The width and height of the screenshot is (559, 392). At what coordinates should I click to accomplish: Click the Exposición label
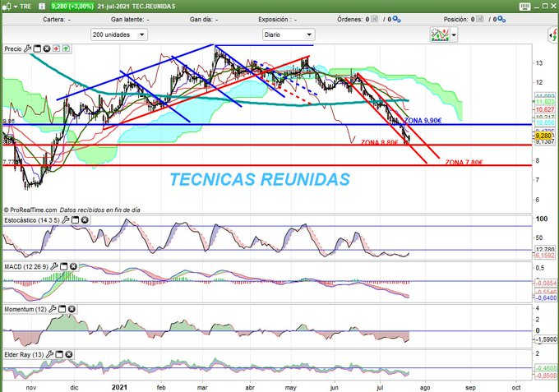click(x=275, y=19)
